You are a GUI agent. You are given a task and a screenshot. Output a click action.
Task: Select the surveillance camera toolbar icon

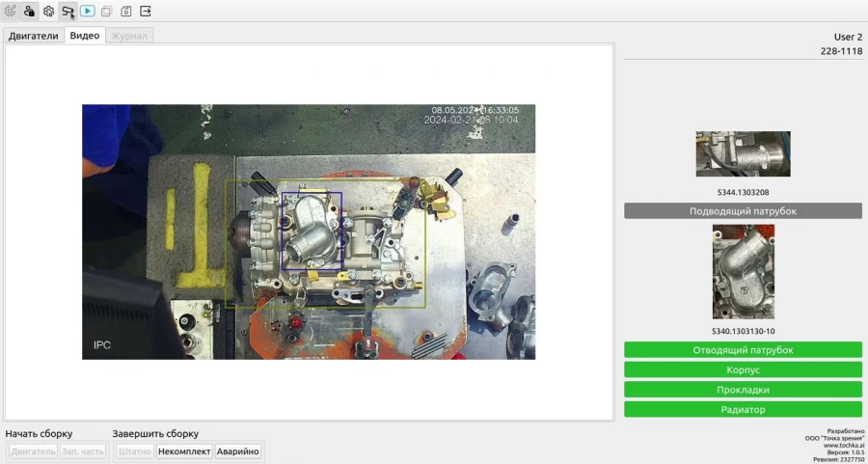click(68, 11)
